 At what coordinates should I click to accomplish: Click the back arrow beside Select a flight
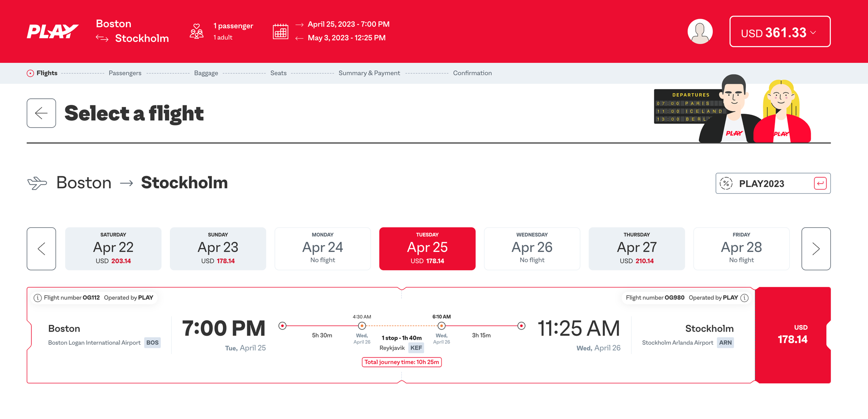(x=41, y=113)
